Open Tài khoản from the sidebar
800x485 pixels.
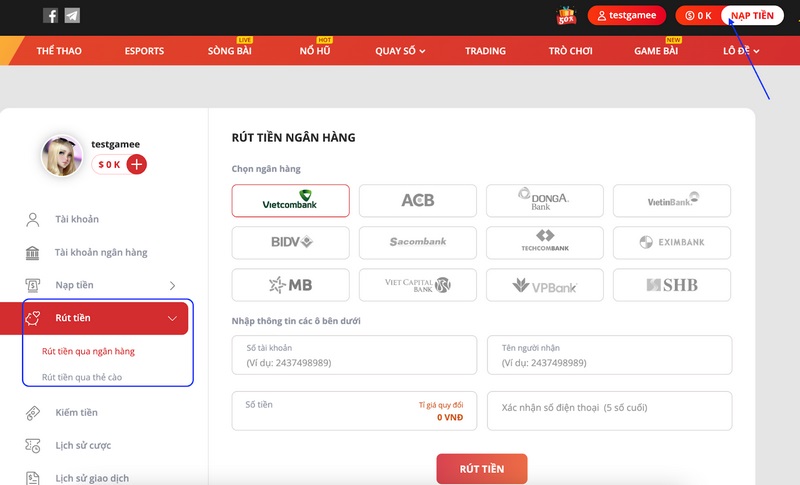(76, 219)
